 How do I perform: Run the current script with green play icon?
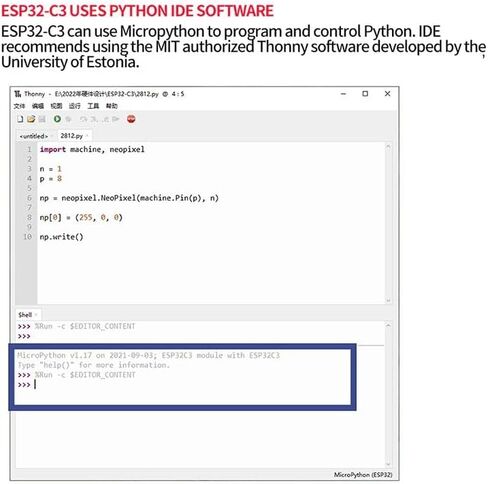(57, 119)
